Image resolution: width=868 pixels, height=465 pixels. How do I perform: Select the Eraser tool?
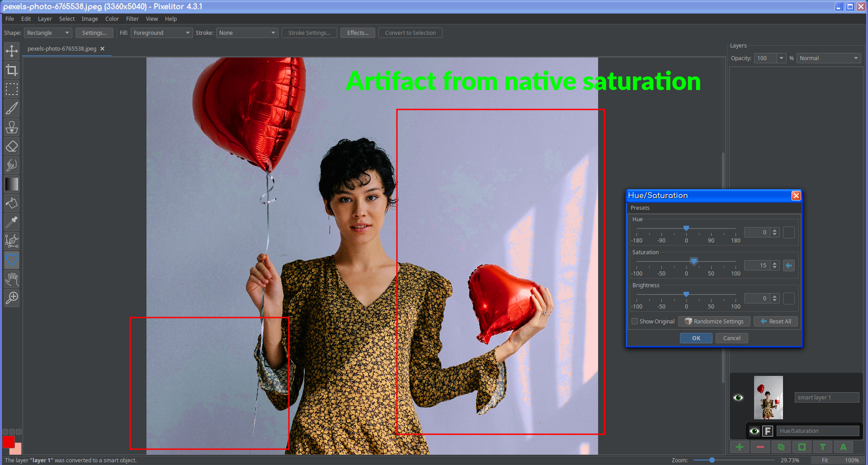coord(12,146)
